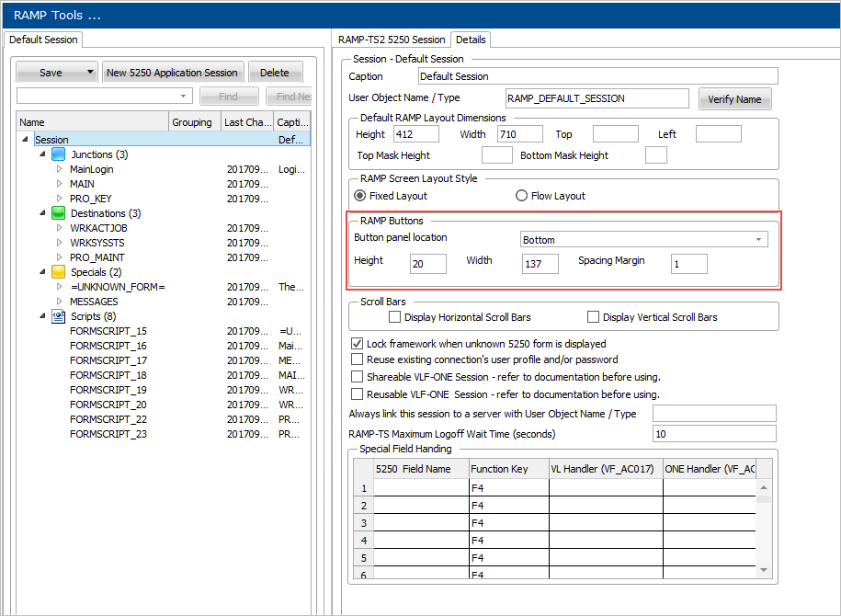Open the Save button dropdown arrow

point(90,73)
